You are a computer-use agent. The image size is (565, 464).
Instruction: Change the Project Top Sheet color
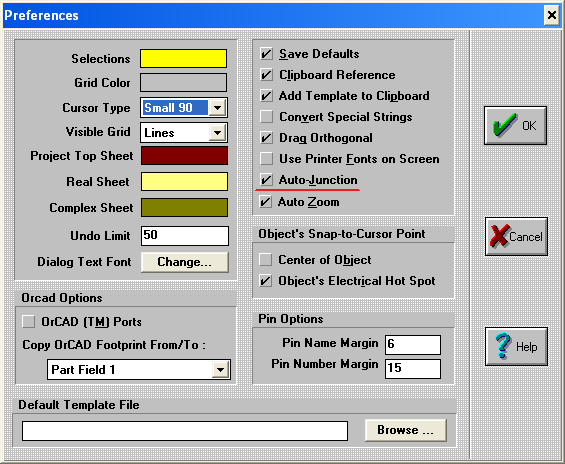tap(184, 156)
